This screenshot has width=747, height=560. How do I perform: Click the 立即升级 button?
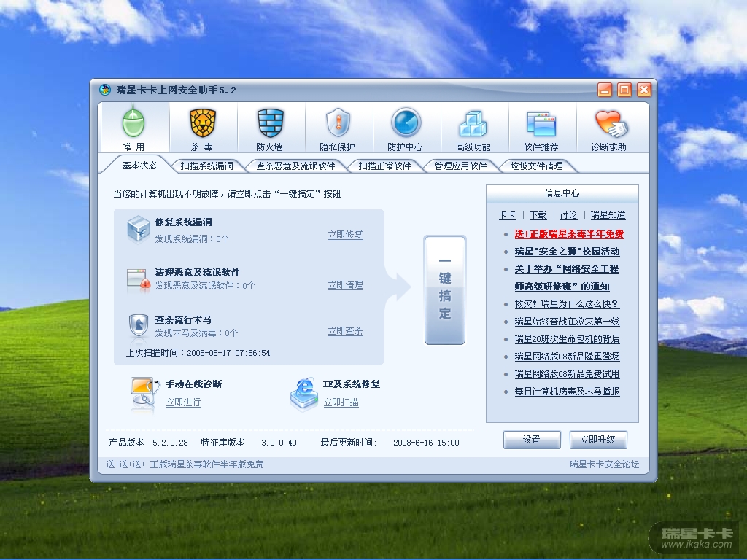click(x=598, y=440)
